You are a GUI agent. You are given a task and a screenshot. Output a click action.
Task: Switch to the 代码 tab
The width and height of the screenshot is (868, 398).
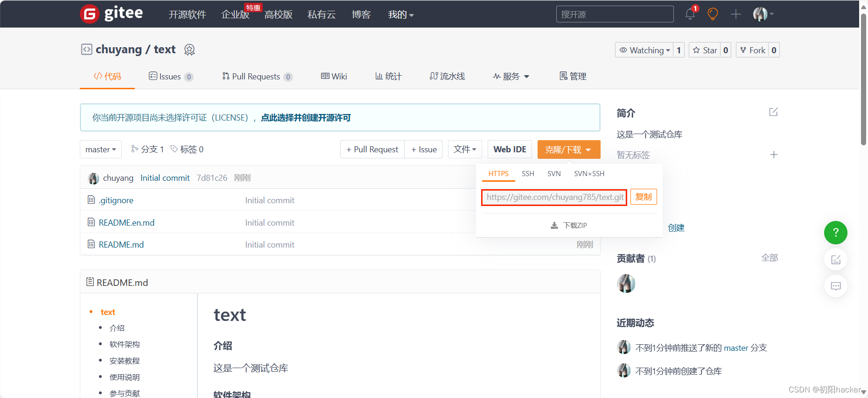(107, 76)
